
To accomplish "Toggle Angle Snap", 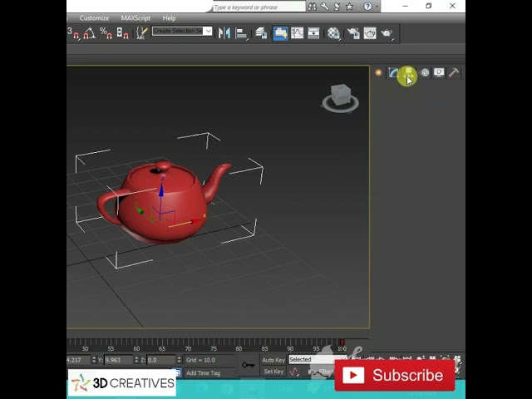I will (x=90, y=33).
